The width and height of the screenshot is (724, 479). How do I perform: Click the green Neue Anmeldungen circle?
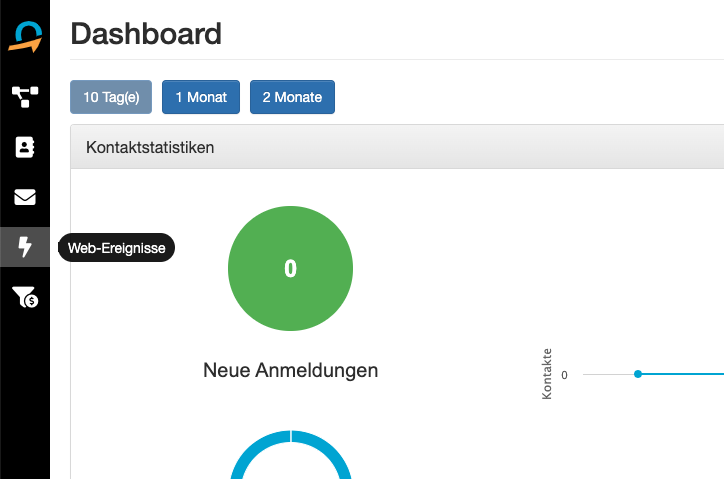click(290, 268)
